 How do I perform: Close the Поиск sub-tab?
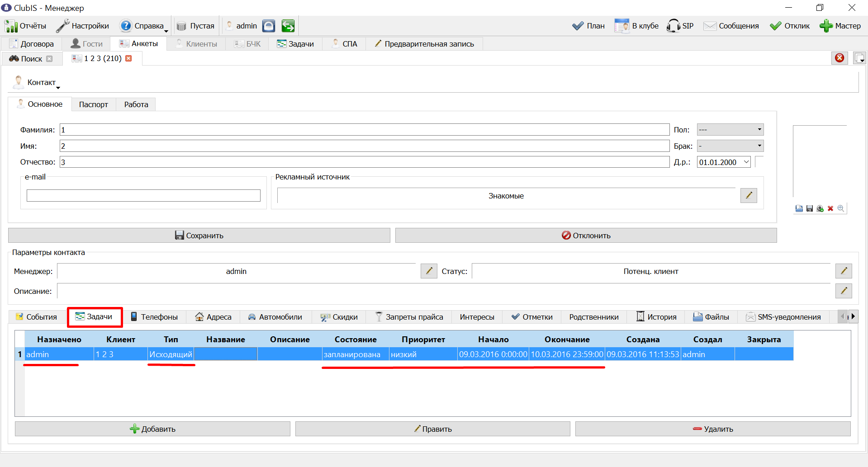[49, 59]
